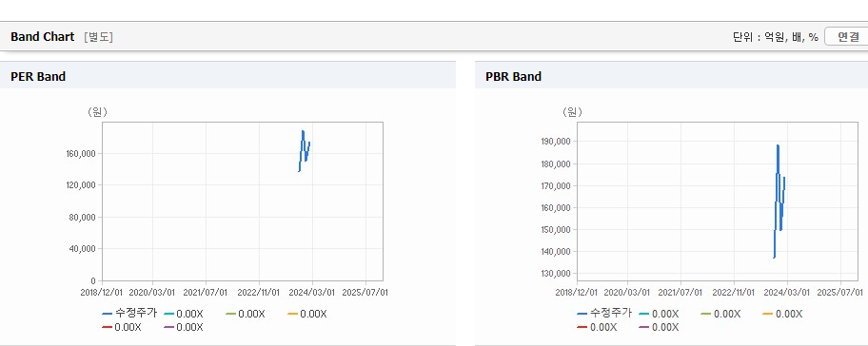
Task: Click the (원) unit label above PER Band chart
Action: [97, 111]
